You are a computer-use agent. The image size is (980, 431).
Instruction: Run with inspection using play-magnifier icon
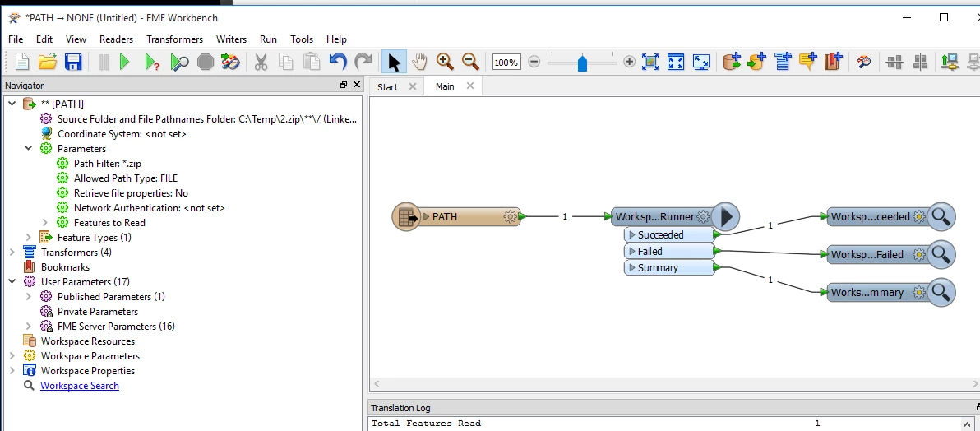pos(178,62)
